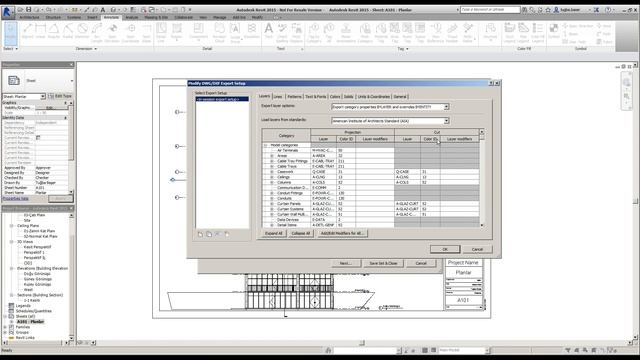640x360 pixels.
Task: Select Legends in Project Browser
Action: point(23,306)
